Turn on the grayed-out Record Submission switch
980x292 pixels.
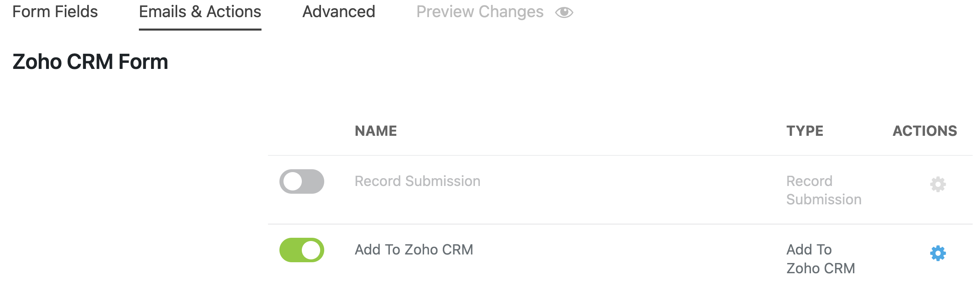coord(301,182)
